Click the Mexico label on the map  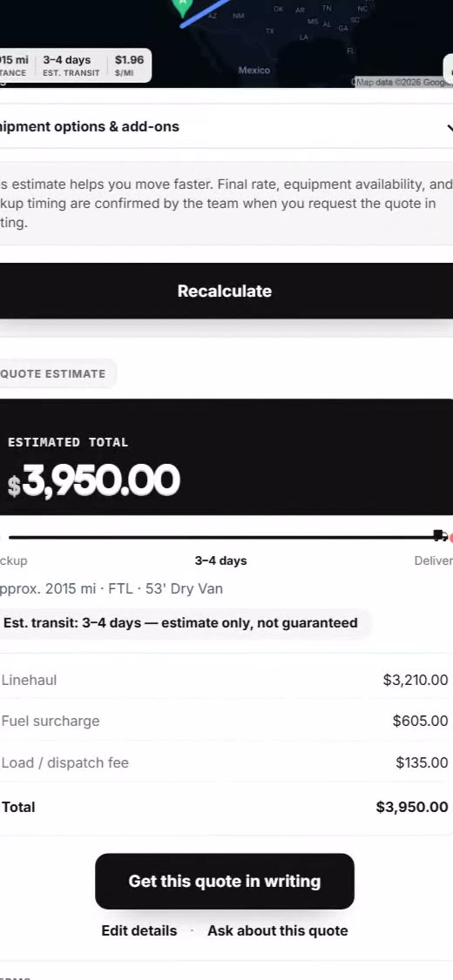pos(254,70)
